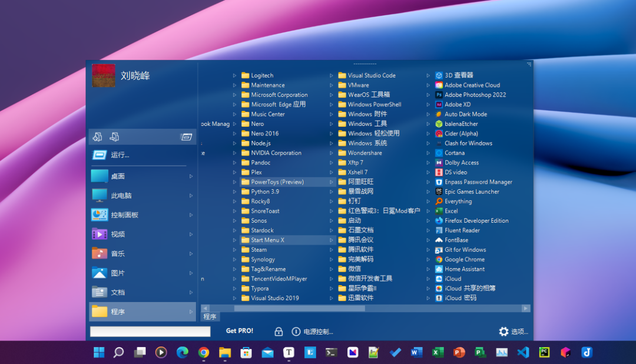Screen dimensions: 636x364
Task: Open the Start Menu X folder
Action: click(x=263, y=240)
